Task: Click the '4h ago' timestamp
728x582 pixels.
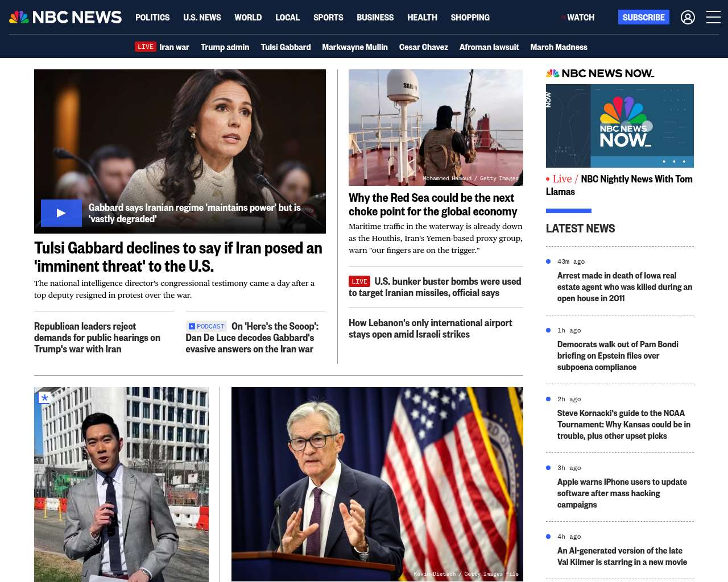Action: pyautogui.click(x=569, y=537)
